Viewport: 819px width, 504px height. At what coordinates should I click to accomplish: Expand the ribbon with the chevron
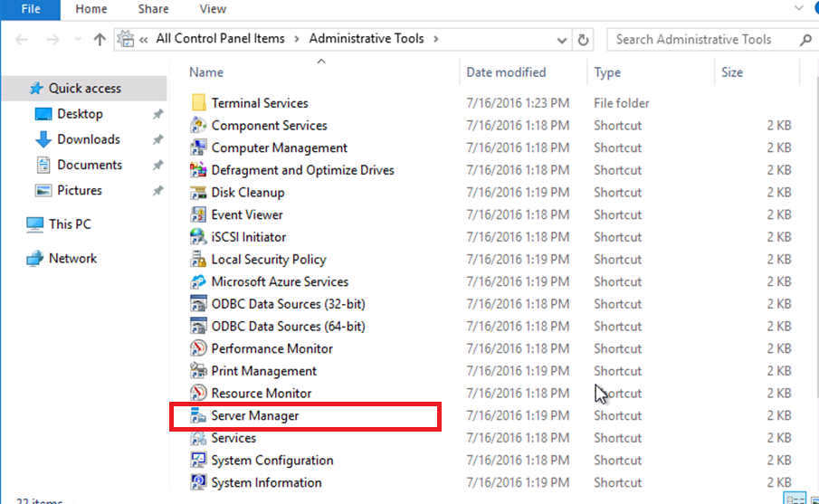798,8
